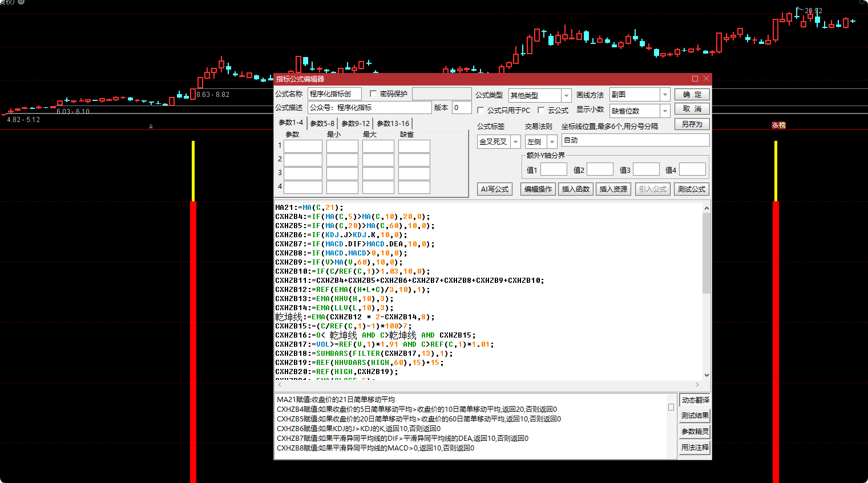Image resolution: width=868 pixels, height=483 pixels.
Task: Maximize the 指标公式编辑器 dialog window
Action: click(x=695, y=79)
